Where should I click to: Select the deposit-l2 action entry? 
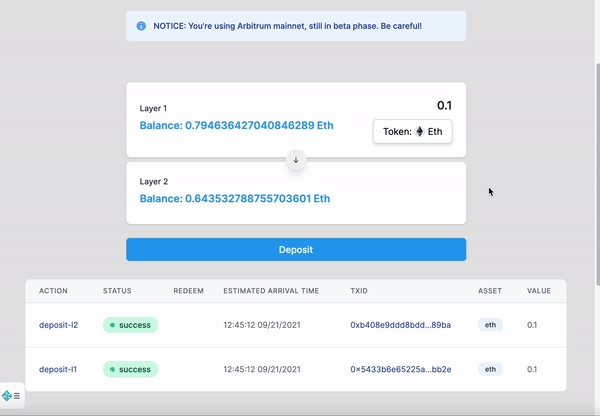point(58,325)
